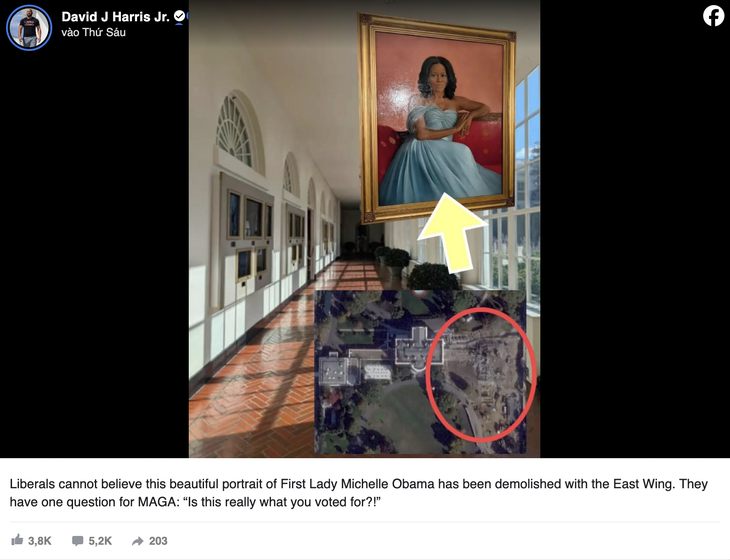730x560 pixels.
Task: Open the David J Harris Jr. name link
Action: point(115,17)
